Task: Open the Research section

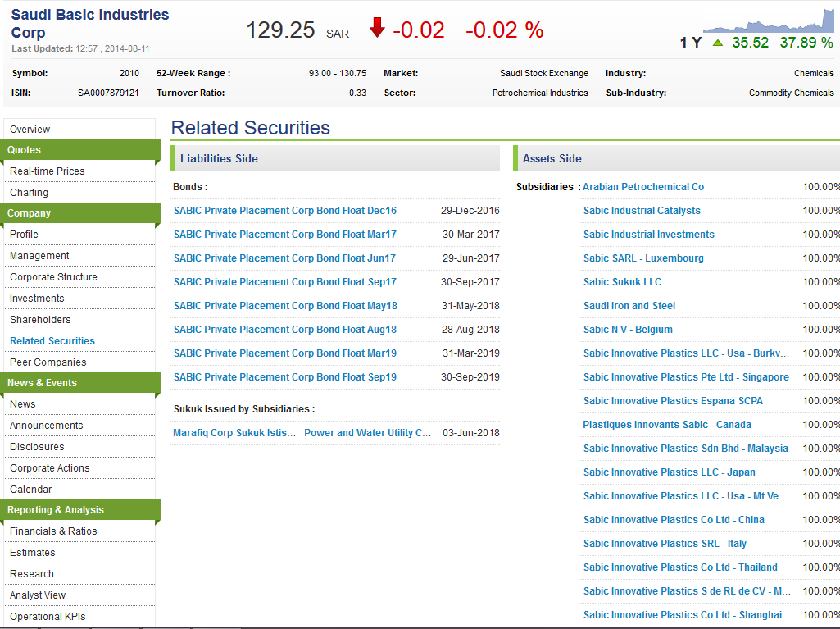Action: click(32, 574)
